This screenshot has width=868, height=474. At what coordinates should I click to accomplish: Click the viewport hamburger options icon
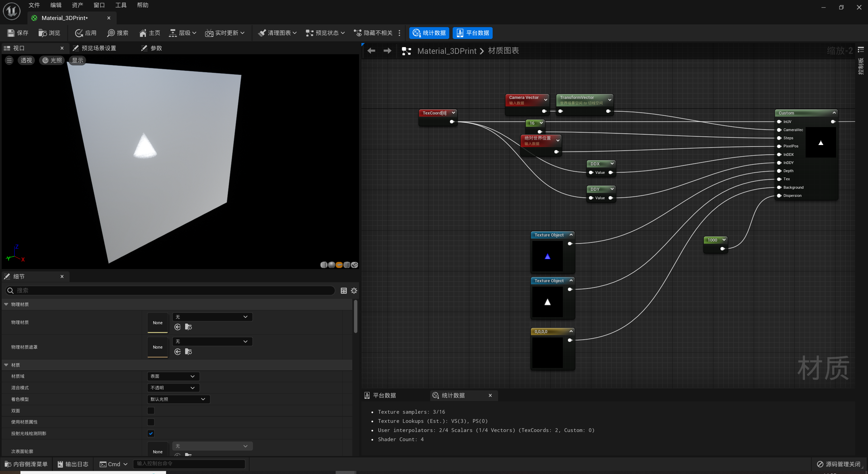click(x=9, y=60)
